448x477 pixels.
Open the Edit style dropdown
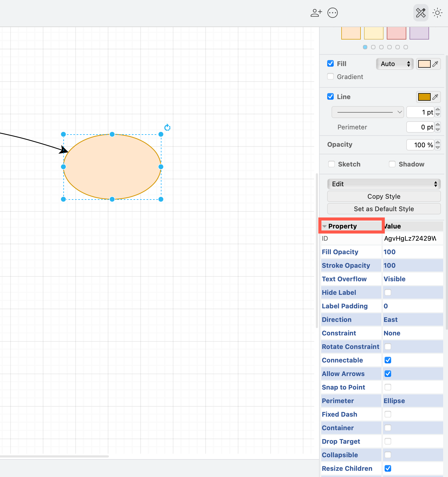pos(384,184)
